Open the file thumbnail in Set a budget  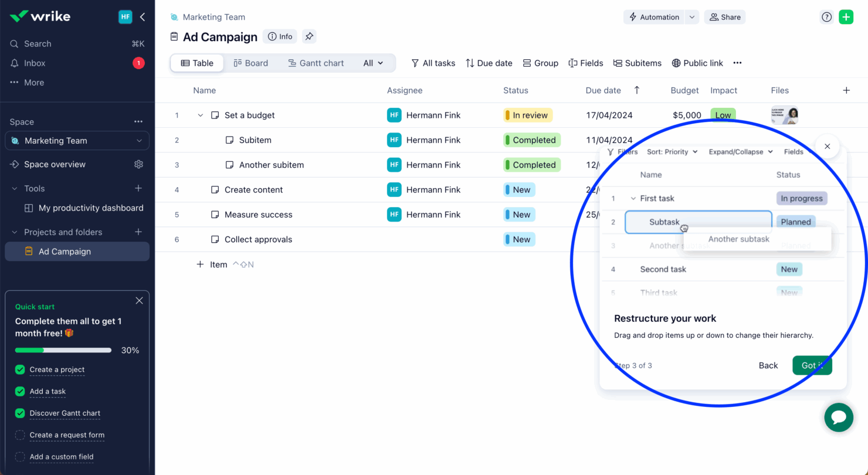785,115
